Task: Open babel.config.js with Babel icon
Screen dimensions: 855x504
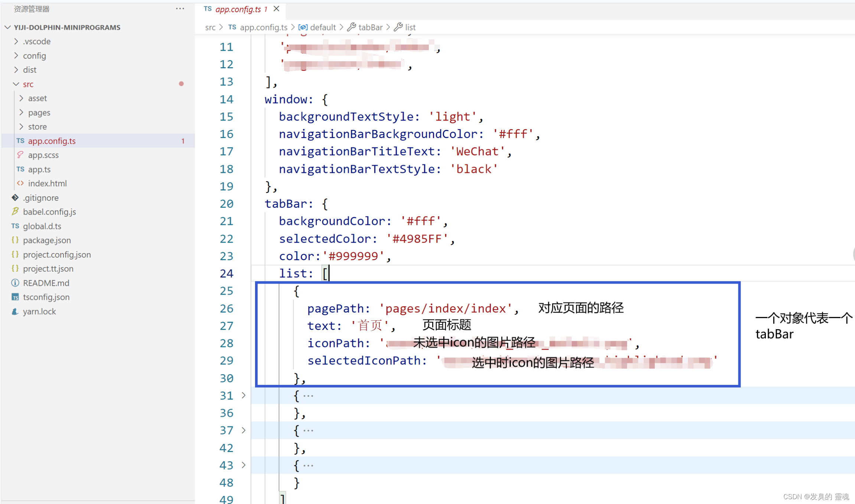Action: tap(49, 212)
